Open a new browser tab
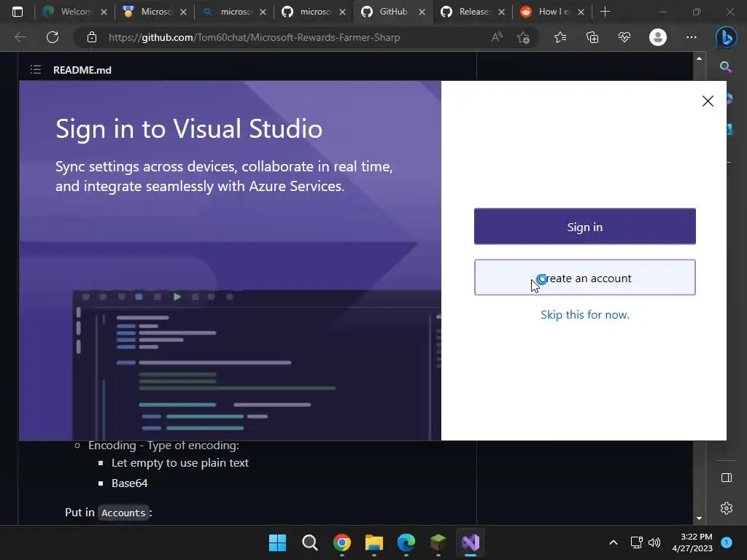The width and height of the screenshot is (747, 560). coord(605,12)
